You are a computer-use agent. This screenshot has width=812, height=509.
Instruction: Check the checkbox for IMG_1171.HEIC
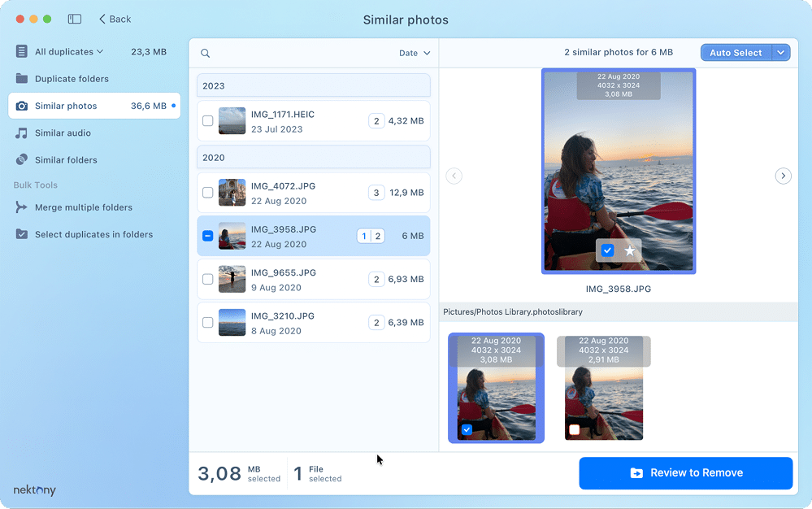point(208,120)
